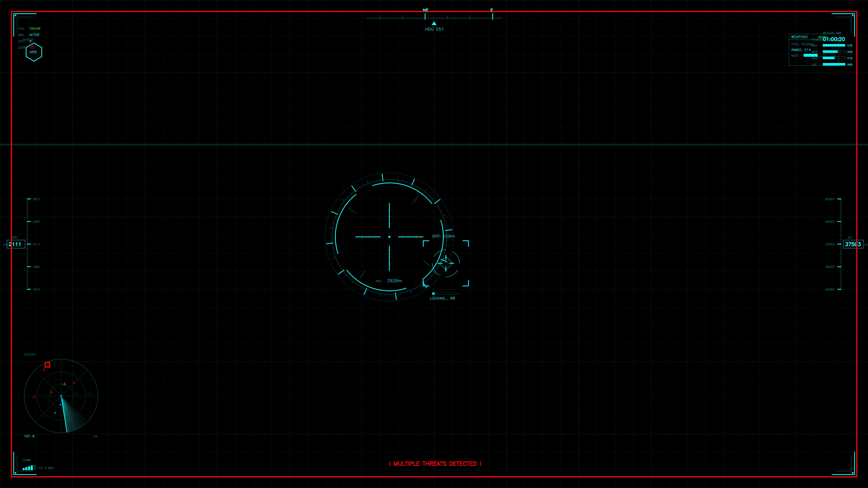Disable the LOCK: YES indicator
Image resolution: width=868 pixels, height=488 pixels.
tap(32, 47)
